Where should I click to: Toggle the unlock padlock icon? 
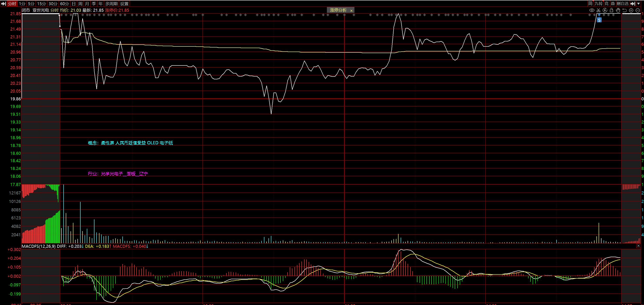click(611, 10)
